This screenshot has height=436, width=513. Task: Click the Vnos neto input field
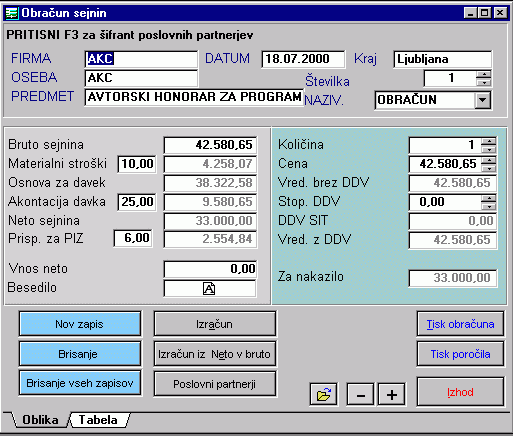(210, 269)
